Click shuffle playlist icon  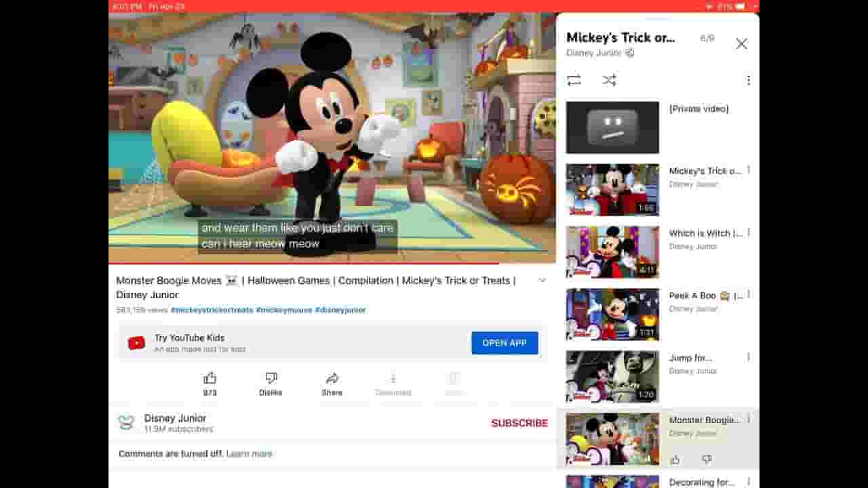coord(609,80)
